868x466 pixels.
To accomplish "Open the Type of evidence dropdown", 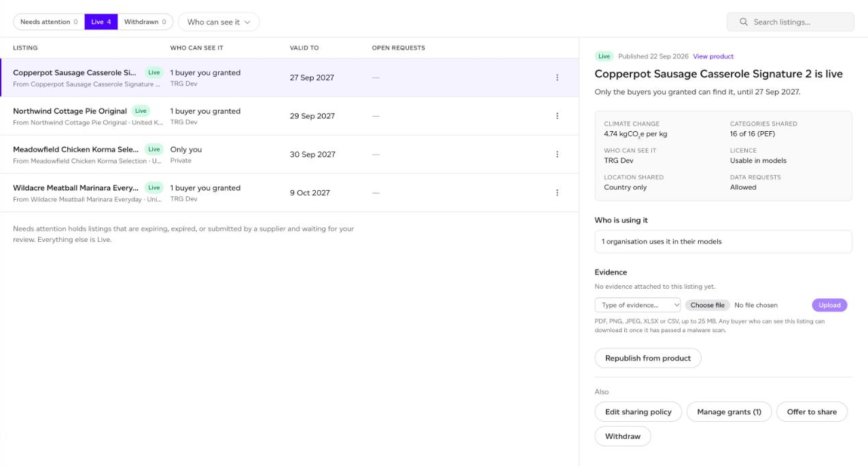I will (638, 305).
